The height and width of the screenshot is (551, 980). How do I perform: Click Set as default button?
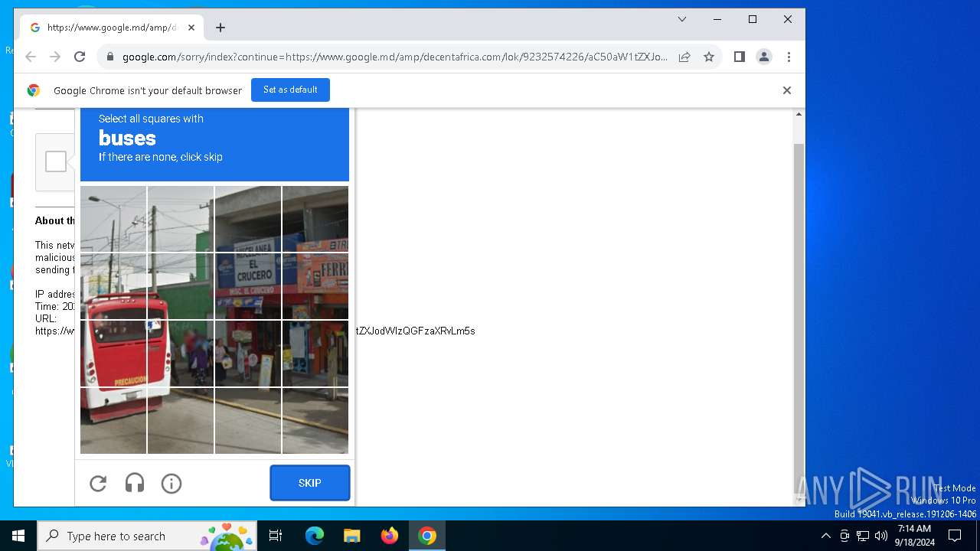tap(290, 90)
